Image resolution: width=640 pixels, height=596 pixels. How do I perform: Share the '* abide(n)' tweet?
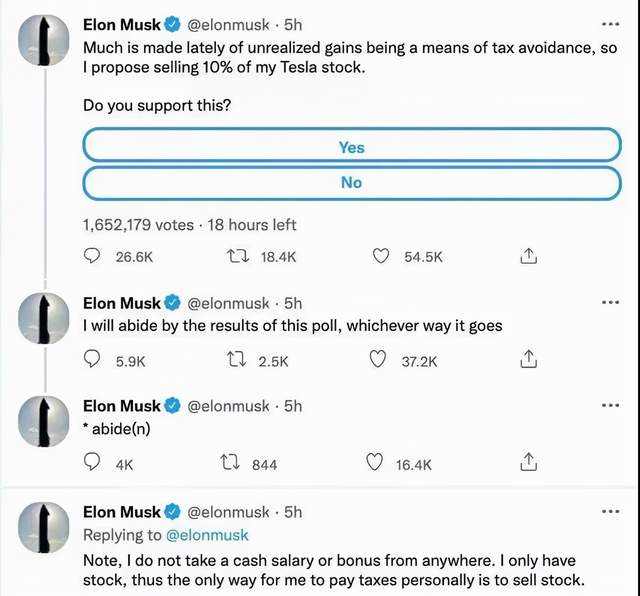point(530,463)
